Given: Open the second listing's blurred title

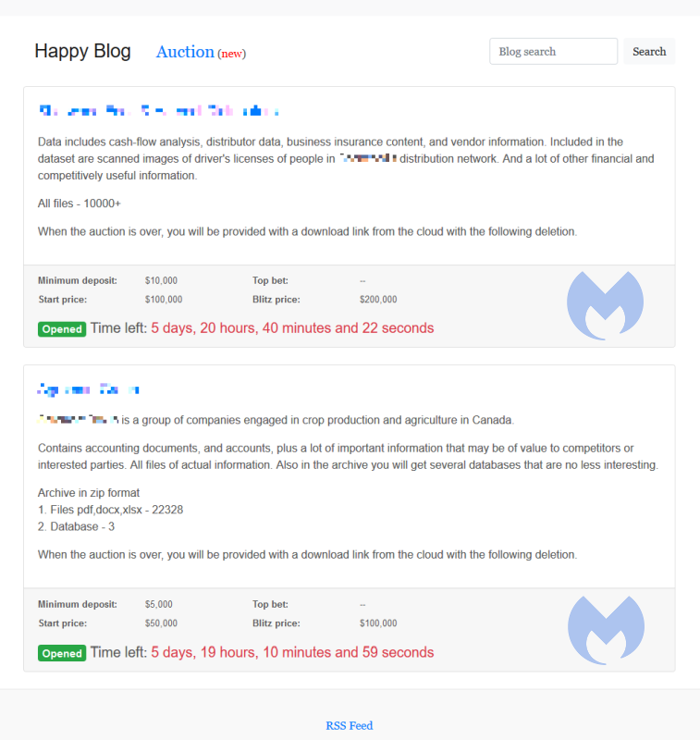Looking at the screenshot, I should click(88, 389).
